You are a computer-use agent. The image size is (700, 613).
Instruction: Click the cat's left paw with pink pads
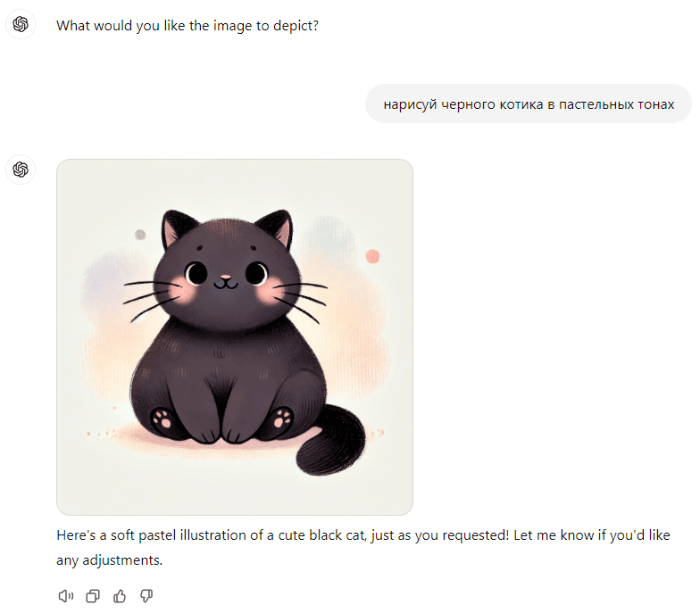click(162, 419)
